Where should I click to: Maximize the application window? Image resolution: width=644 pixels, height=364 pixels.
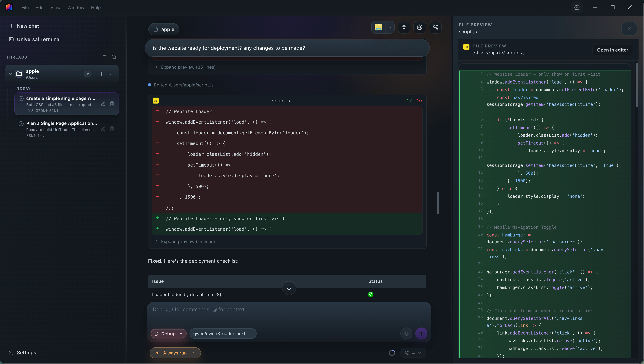coord(612,7)
